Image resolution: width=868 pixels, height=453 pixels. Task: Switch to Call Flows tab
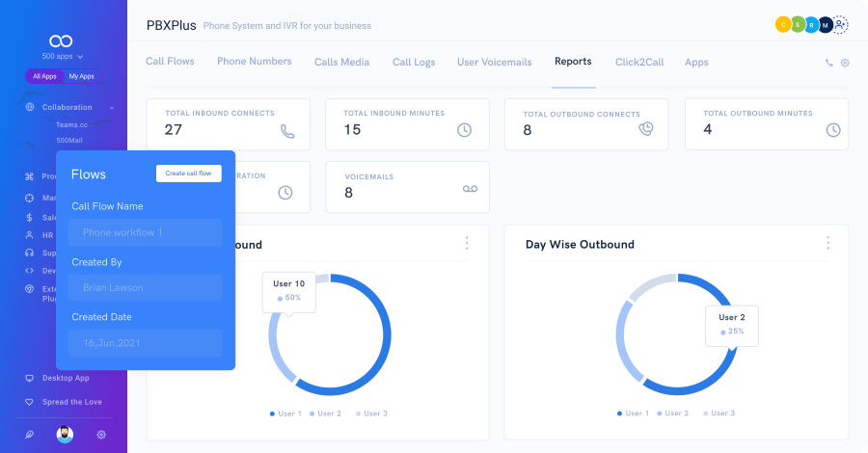170,62
